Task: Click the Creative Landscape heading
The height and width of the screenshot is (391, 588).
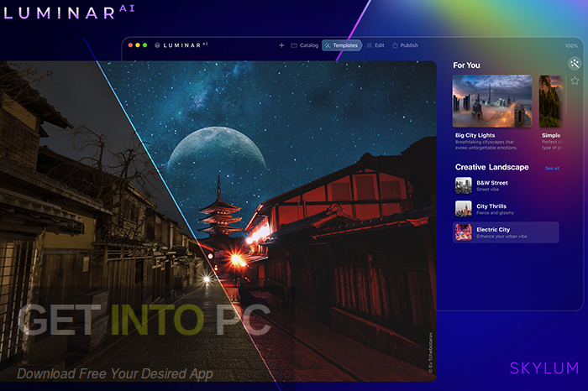Action: (491, 167)
